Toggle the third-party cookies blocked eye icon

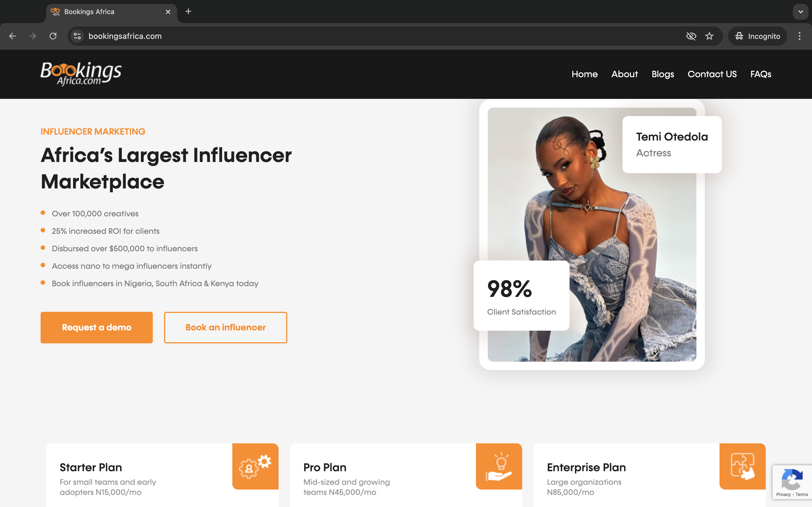pos(691,36)
